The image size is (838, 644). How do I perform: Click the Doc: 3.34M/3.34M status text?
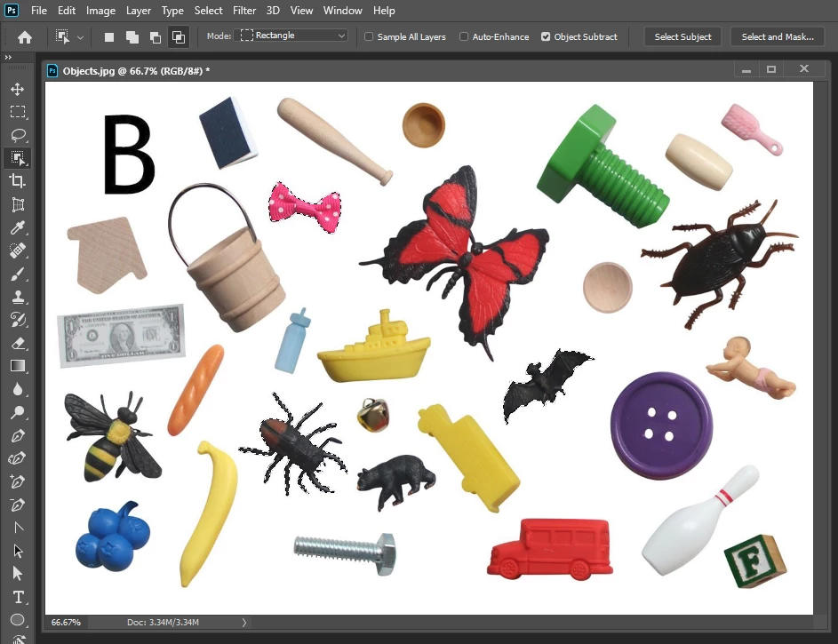tap(163, 622)
